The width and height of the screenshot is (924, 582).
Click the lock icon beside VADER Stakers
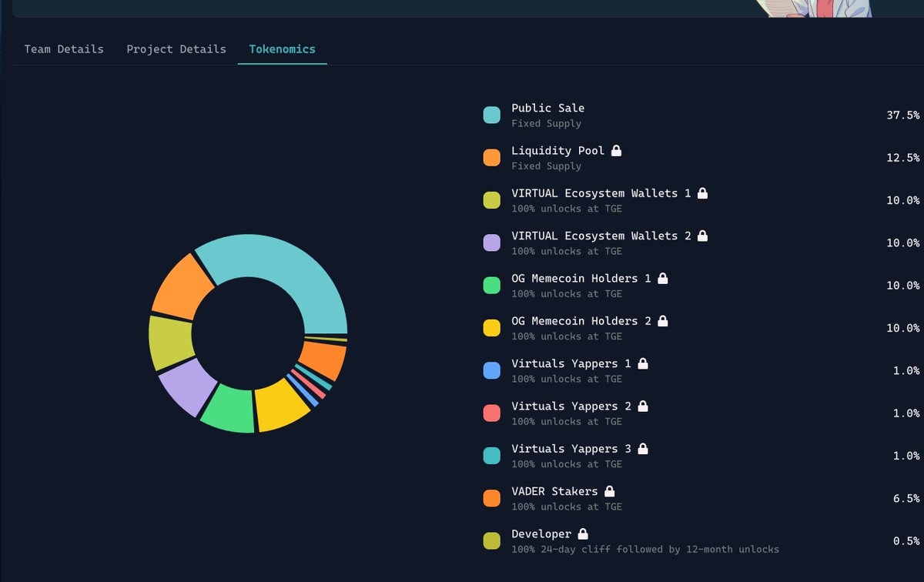coord(609,491)
